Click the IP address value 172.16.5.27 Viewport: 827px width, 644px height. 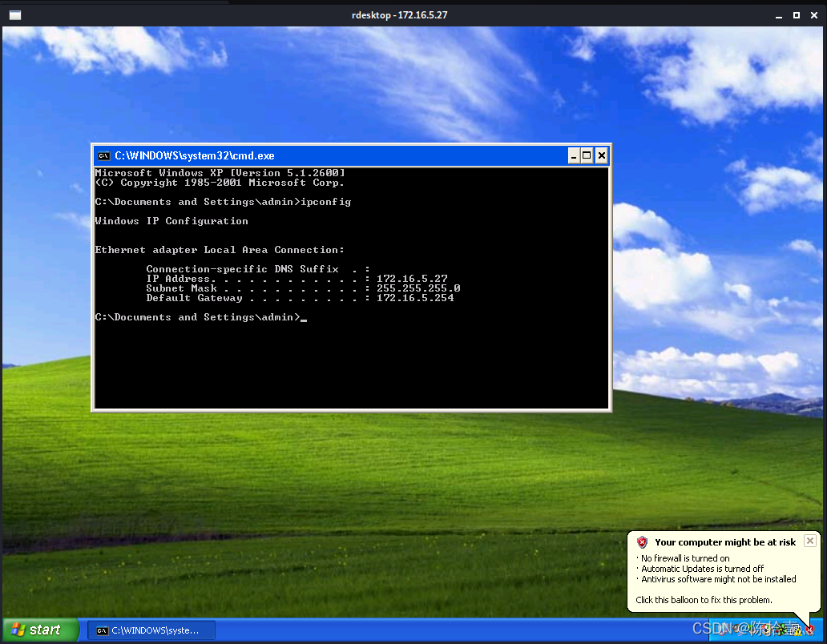tap(412, 278)
